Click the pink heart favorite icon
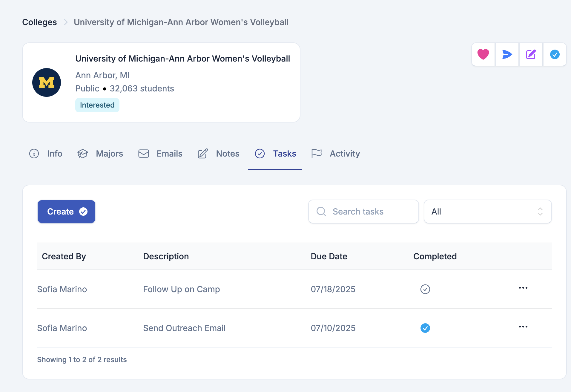The height and width of the screenshot is (392, 571). [x=483, y=54]
